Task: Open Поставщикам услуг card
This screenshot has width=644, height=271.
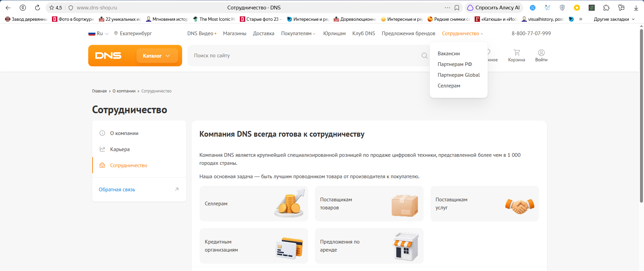Action: (x=484, y=204)
